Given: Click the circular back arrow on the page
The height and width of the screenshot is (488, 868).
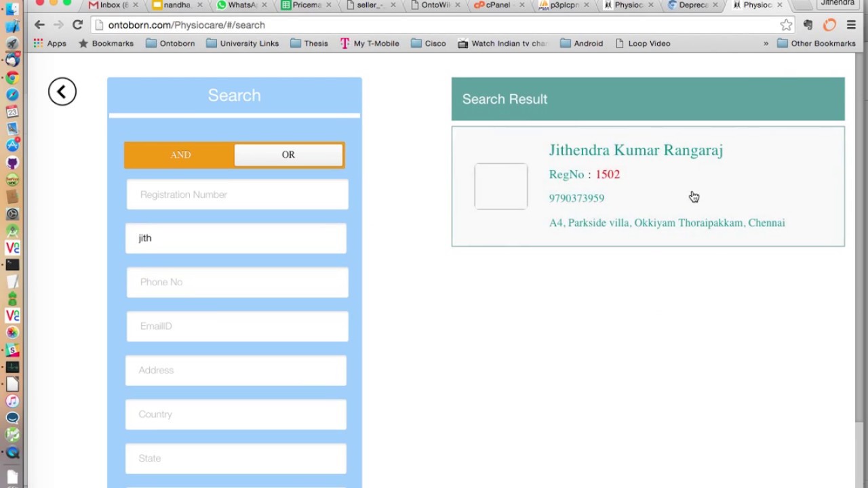Looking at the screenshot, I should [62, 91].
